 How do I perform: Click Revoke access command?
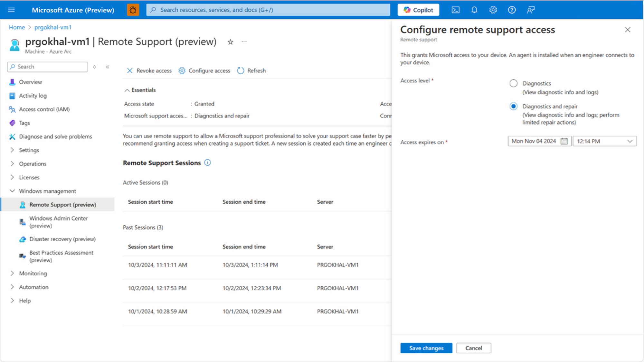coord(149,70)
